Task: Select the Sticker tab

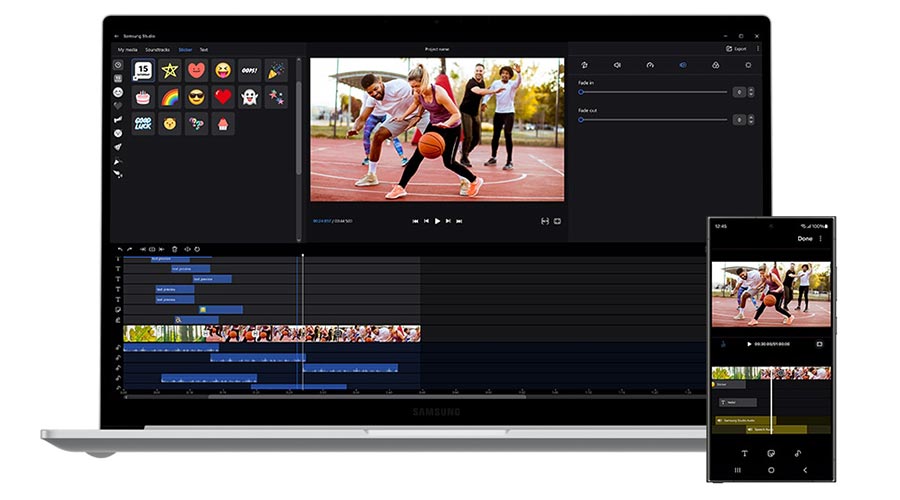Action: click(x=185, y=50)
